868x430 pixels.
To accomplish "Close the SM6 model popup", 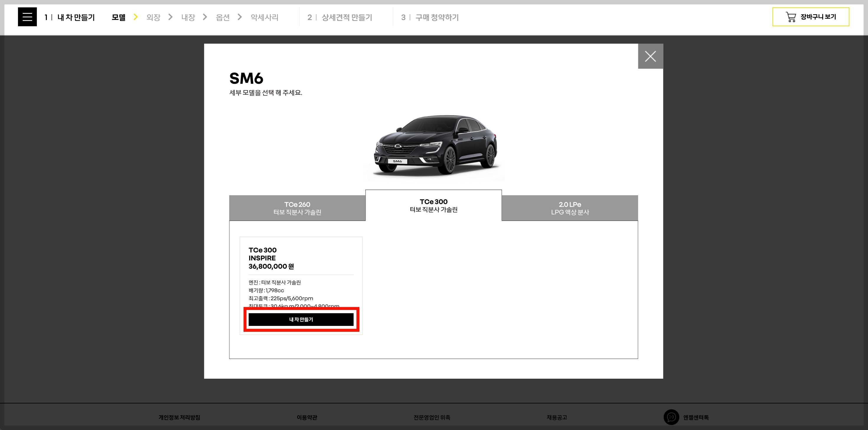I will [650, 56].
